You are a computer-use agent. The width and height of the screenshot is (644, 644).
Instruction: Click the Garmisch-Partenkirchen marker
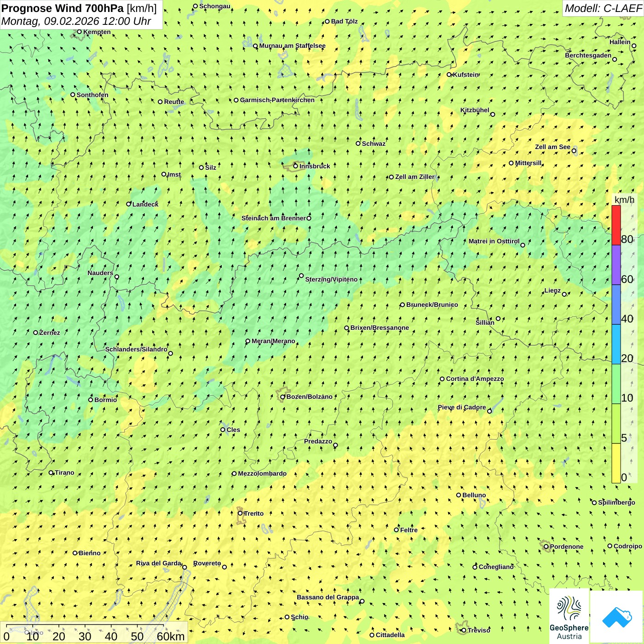click(x=236, y=100)
